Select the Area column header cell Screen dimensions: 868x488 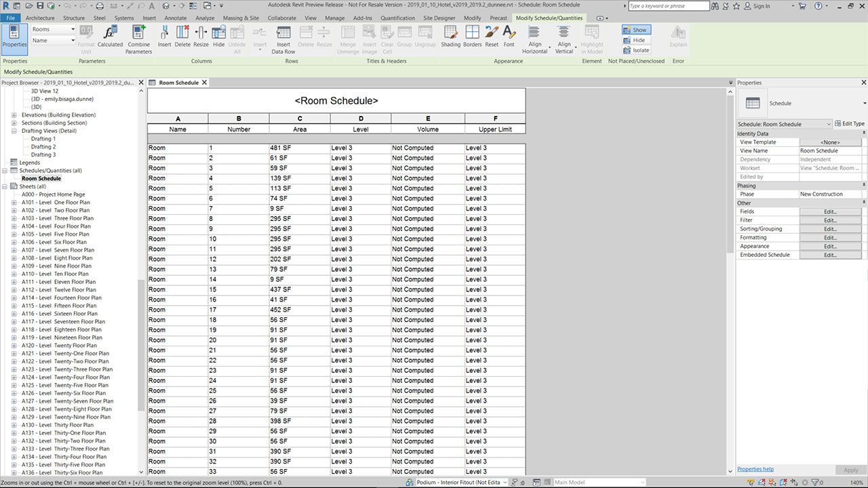[300, 129]
